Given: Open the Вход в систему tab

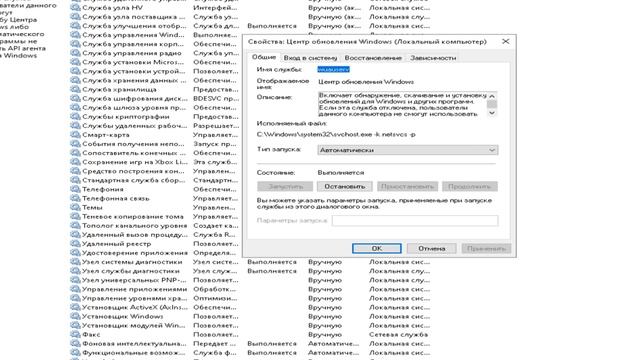Looking at the screenshot, I should point(310,58).
